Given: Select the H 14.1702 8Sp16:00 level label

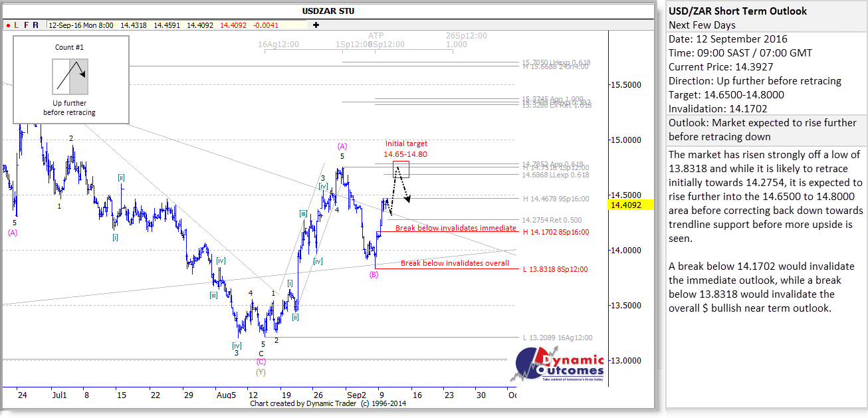Looking at the screenshot, I should point(556,232).
